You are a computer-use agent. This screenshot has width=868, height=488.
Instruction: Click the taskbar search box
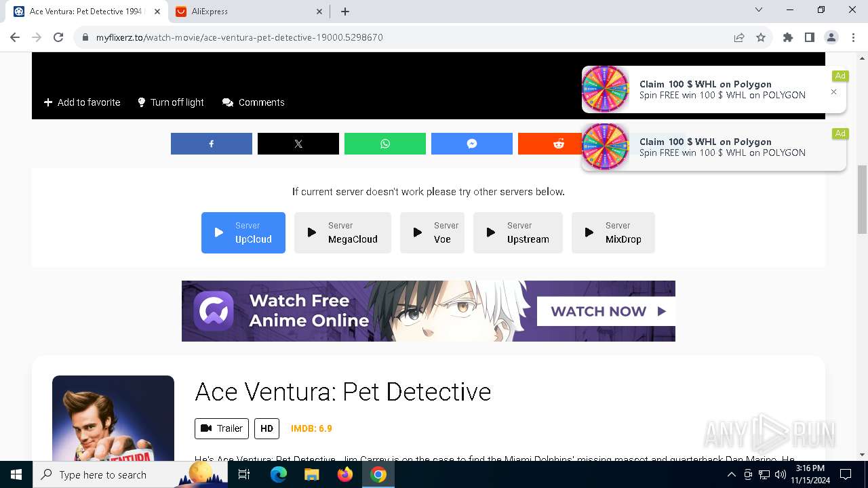(129, 474)
